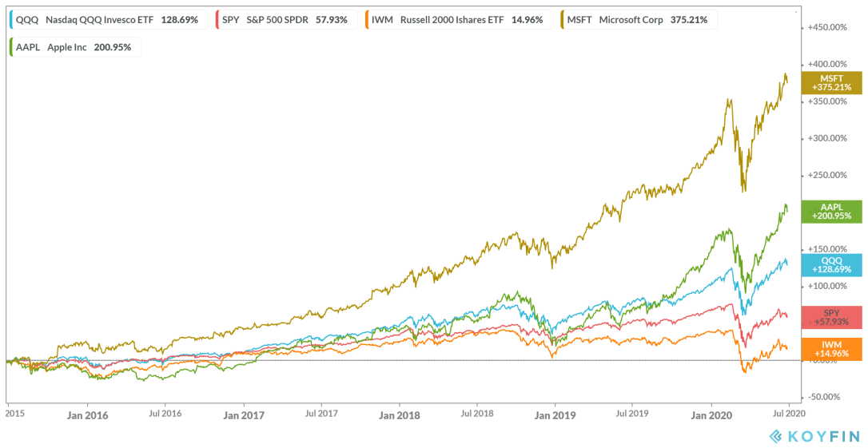The image size is (868, 448).
Task: Click the Jul 2020 date label
Action: pos(788,415)
